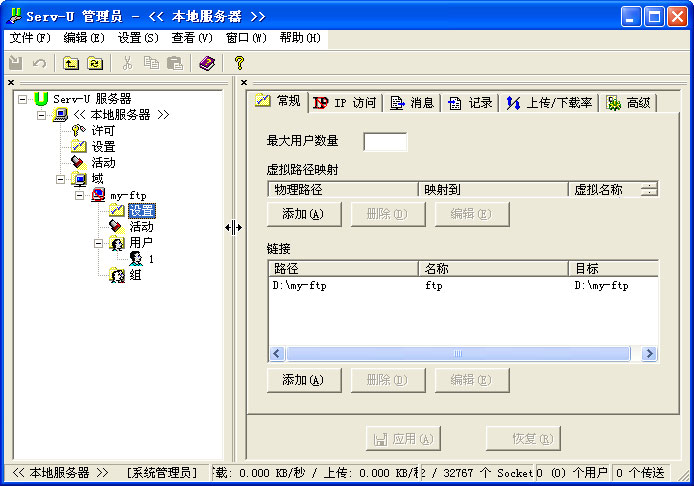Click the paste clipboard toolbar icon
The height and width of the screenshot is (486, 694).
[x=175, y=63]
